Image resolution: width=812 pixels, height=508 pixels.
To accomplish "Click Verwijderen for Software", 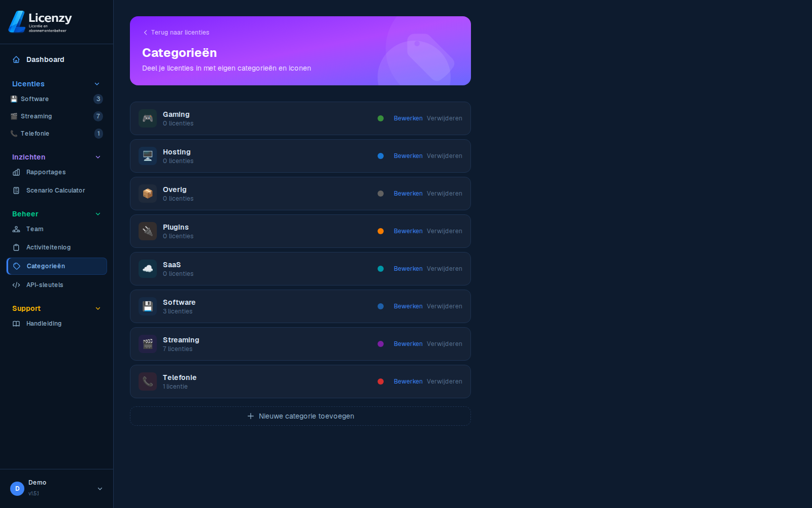I will click(x=445, y=306).
